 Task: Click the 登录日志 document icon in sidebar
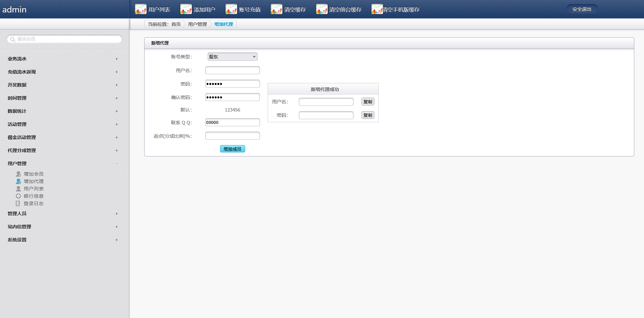pos(18,203)
